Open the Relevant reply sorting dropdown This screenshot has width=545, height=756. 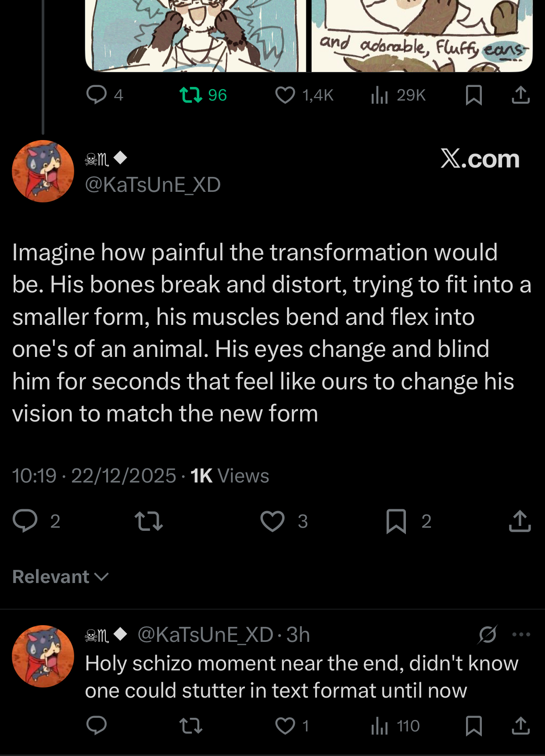pos(61,576)
